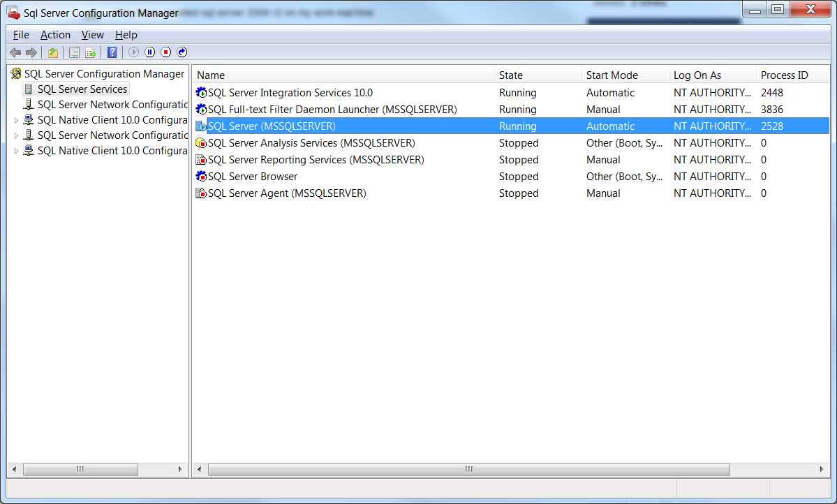Click the SQL Server Browser row icon
This screenshot has width=837, height=504.
(x=201, y=176)
